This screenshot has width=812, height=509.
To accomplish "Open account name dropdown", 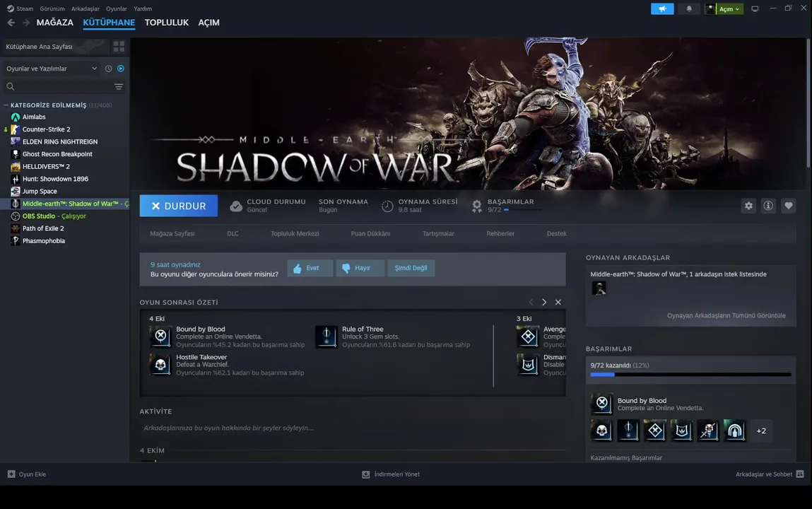I will pyautogui.click(x=729, y=8).
